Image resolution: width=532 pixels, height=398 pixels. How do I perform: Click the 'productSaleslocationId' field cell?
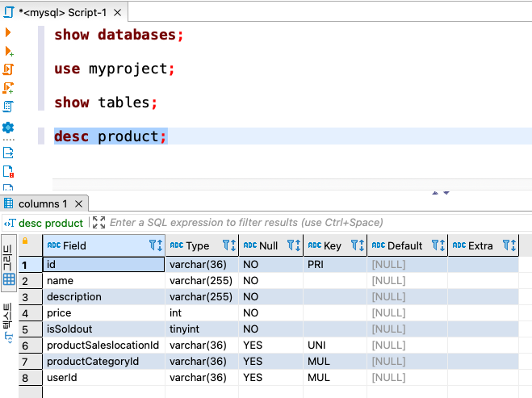click(x=104, y=345)
